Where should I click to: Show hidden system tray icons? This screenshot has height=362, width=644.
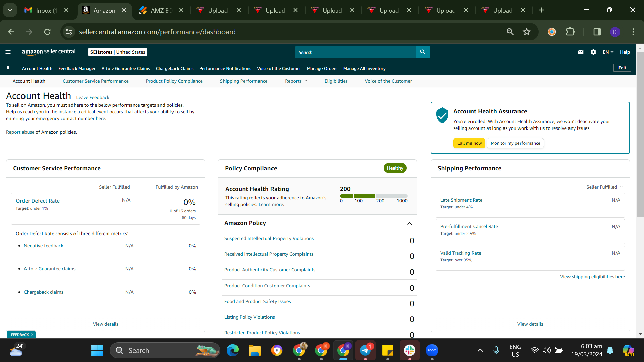[x=480, y=351]
